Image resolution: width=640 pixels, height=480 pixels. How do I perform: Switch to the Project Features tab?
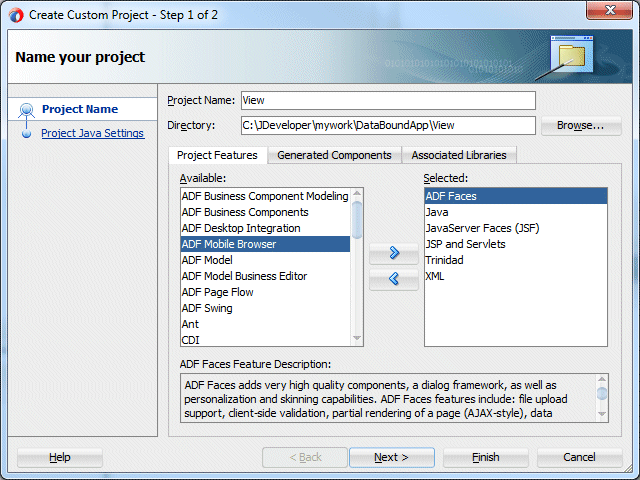pos(218,156)
